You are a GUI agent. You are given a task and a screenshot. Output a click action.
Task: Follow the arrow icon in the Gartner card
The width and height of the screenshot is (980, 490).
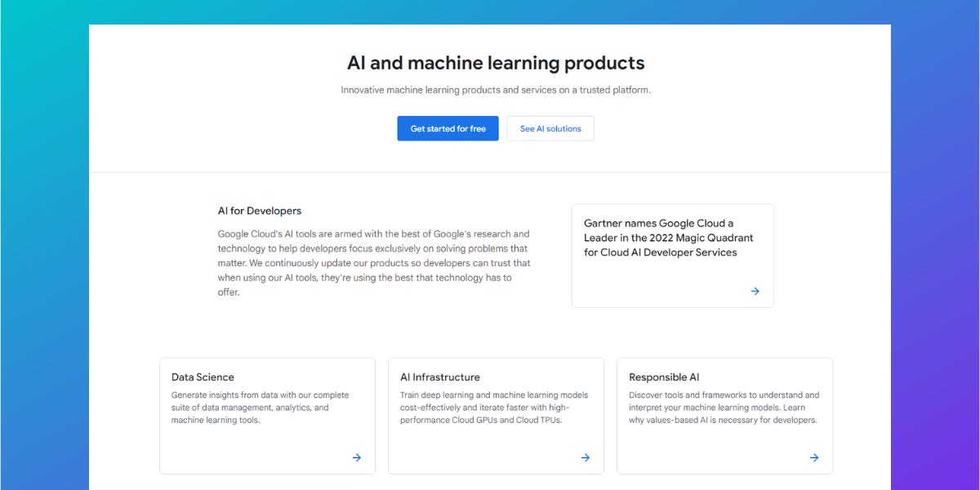point(755,291)
